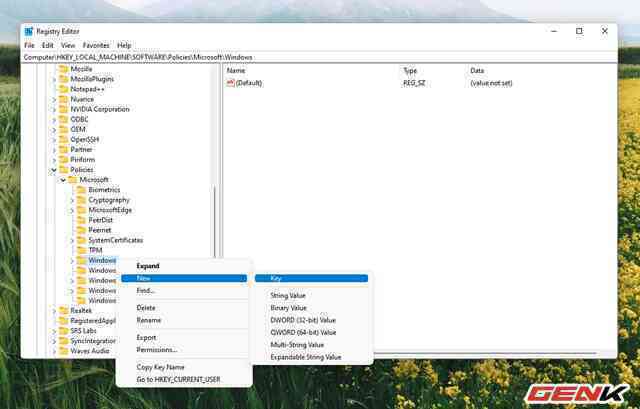This screenshot has width=640, height=409.
Task: Click the PeerDist folder icon
Action: tap(82, 220)
